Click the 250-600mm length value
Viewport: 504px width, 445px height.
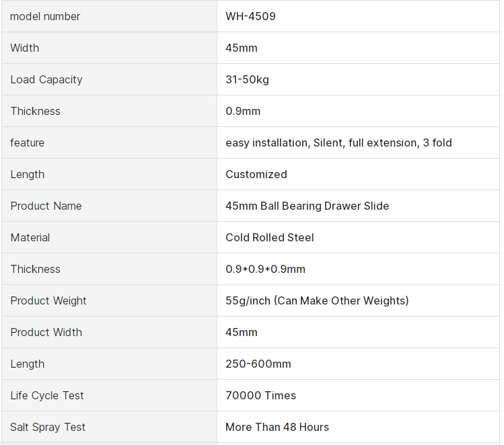(258, 364)
